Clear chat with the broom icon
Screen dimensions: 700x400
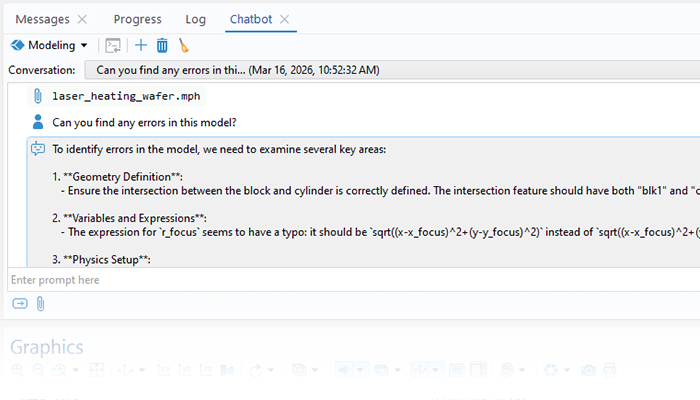tap(183, 46)
